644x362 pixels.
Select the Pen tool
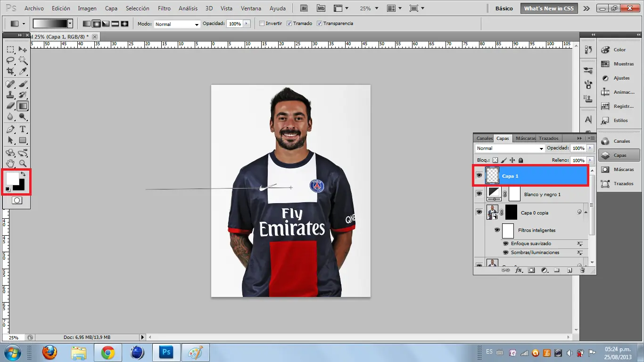10,129
